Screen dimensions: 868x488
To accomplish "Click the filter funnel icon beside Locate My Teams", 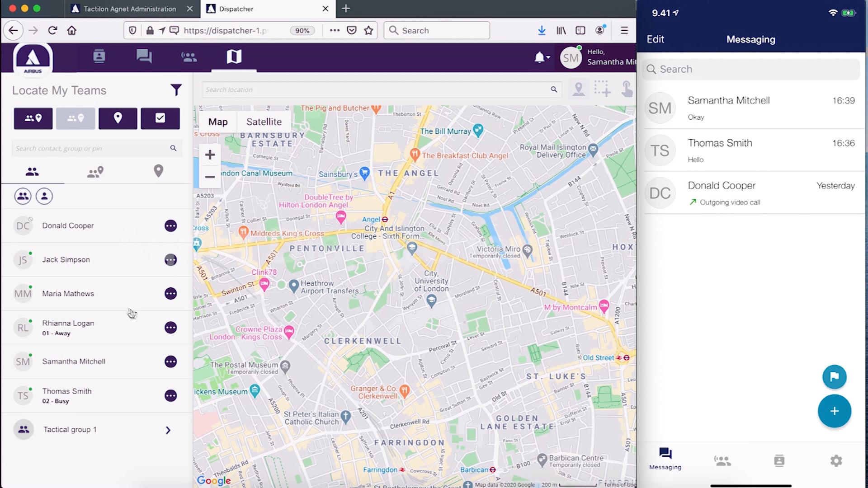I will pyautogui.click(x=176, y=90).
